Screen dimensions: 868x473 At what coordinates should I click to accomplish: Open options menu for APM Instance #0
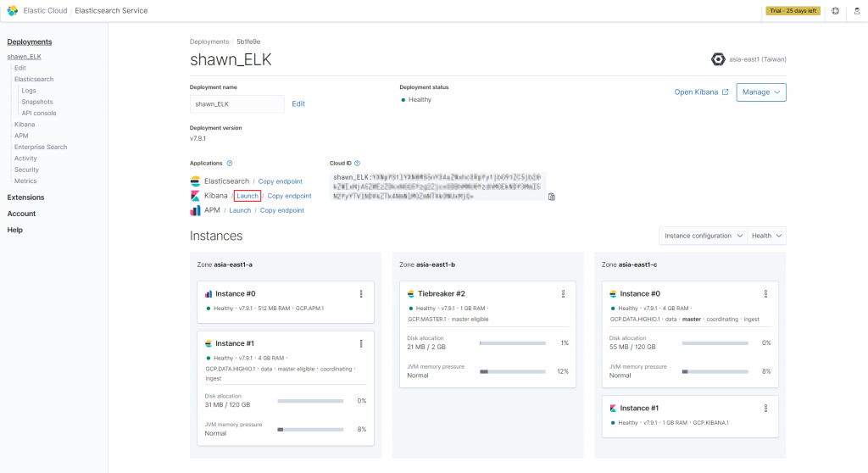361,294
